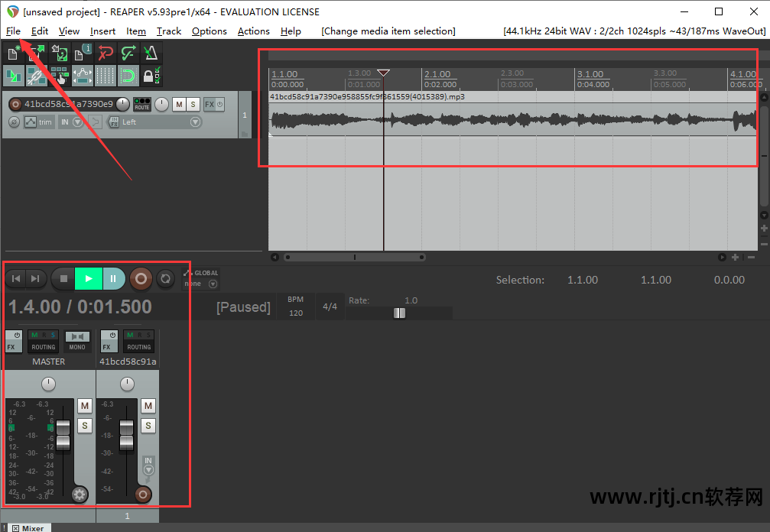Select the mp3 media item in arrange view
Viewport: 770px width, 532px height.
[512, 114]
